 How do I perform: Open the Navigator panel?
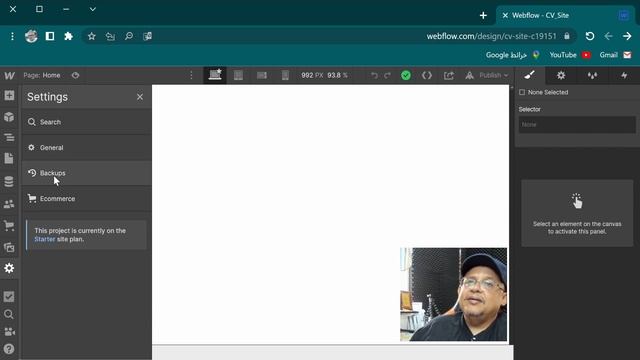coord(9,138)
